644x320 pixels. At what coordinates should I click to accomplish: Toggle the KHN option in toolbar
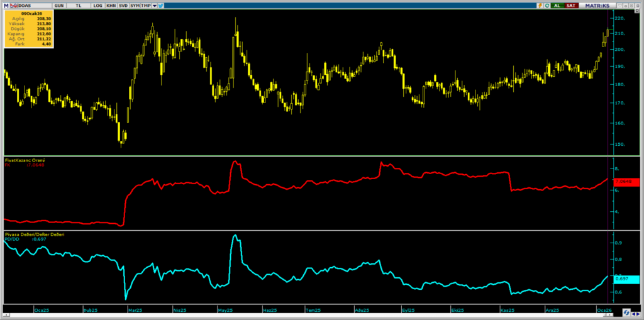pyautogui.click(x=111, y=5)
